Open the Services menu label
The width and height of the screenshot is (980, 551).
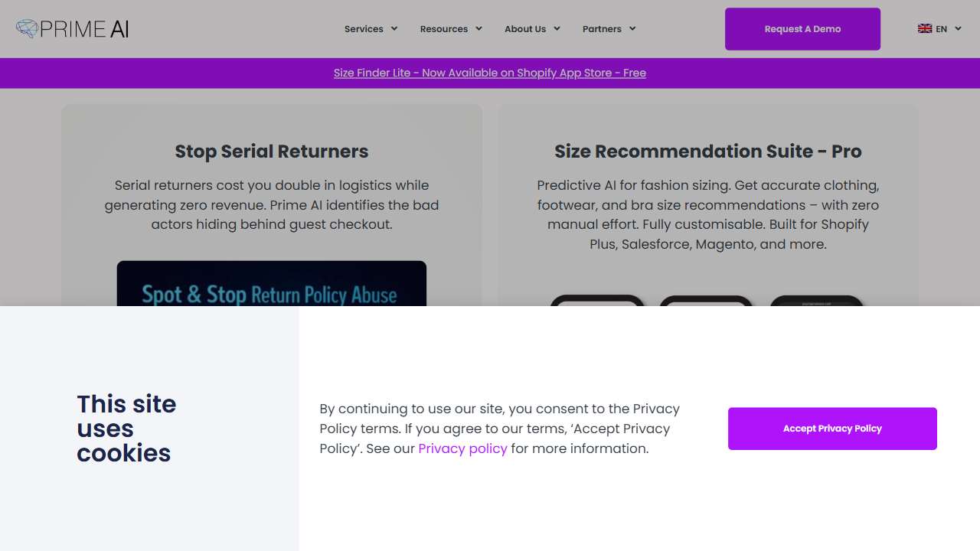[x=364, y=29]
